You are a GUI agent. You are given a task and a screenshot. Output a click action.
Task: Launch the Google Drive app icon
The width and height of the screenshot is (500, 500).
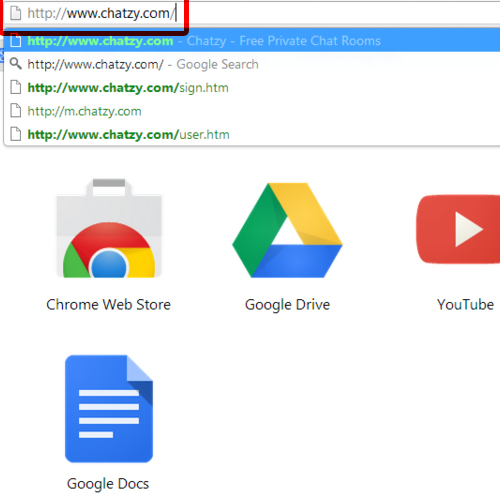pyautogui.click(x=287, y=230)
